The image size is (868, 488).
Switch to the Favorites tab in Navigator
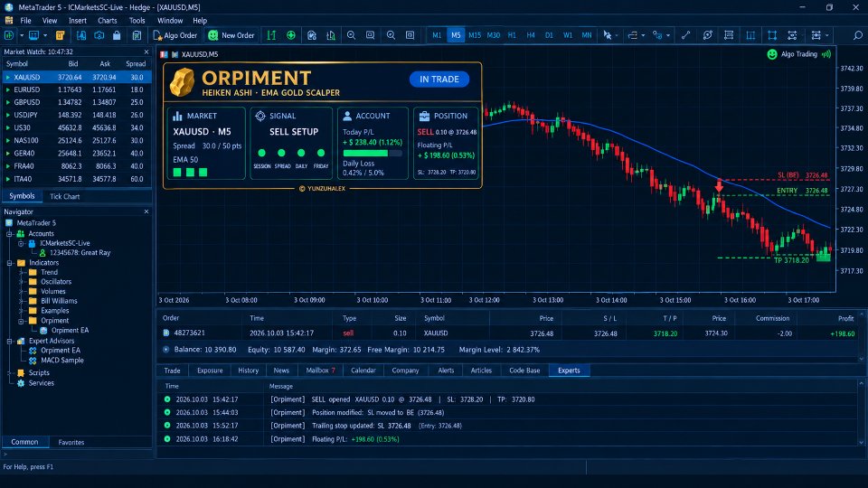[71, 442]
